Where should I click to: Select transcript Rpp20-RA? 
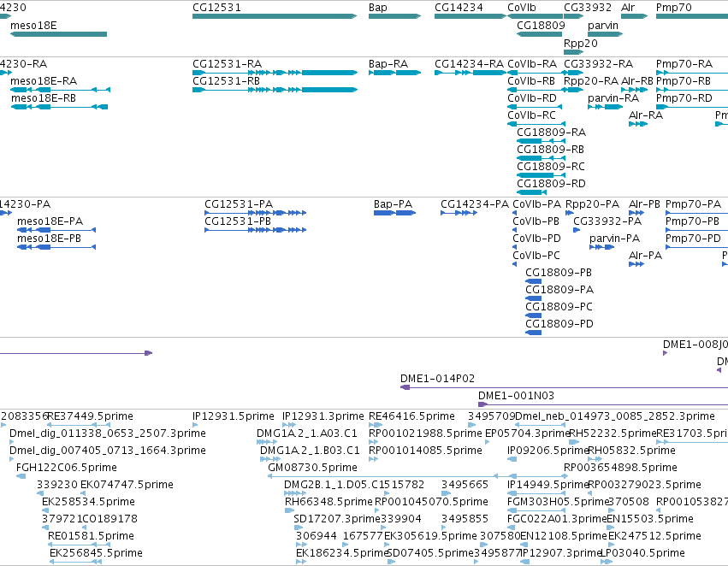pyautogui.click(x=590, y=81)
